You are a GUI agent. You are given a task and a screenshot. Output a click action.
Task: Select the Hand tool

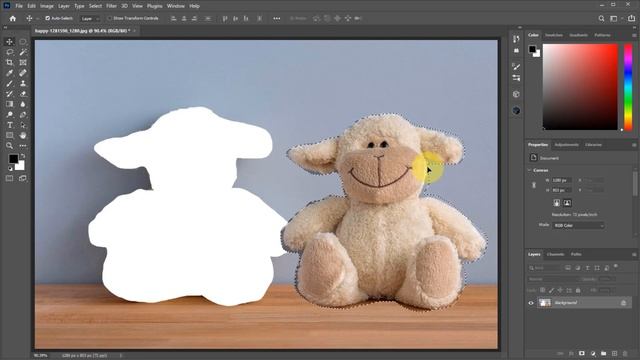(x=23, y=135)
